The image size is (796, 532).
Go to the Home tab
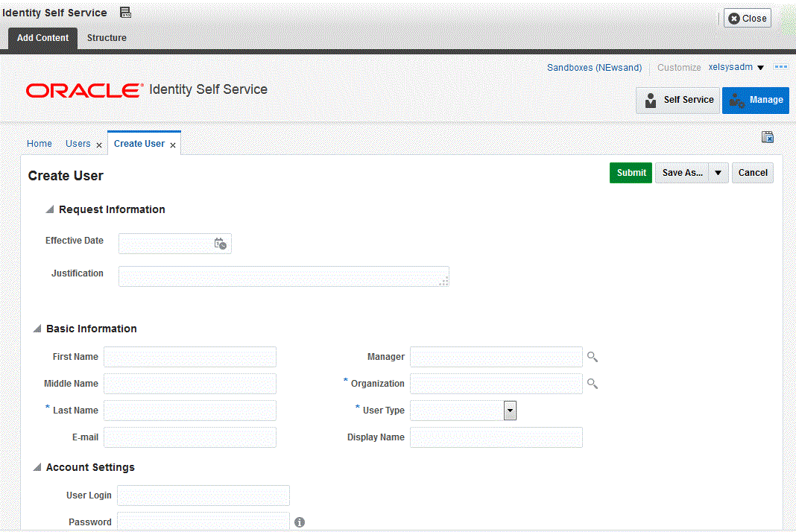39,144
